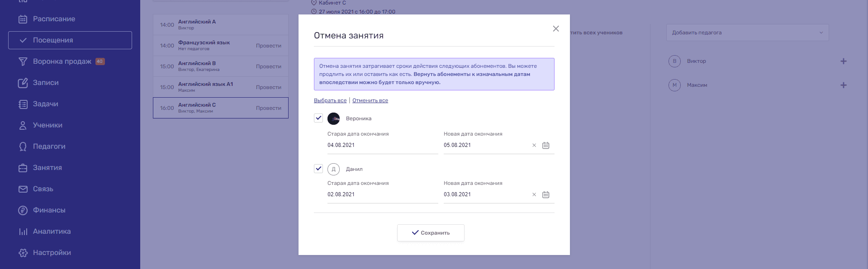Open Финансы from the sidebar
This screenshot has height=269, width=868.
(49, 210)
